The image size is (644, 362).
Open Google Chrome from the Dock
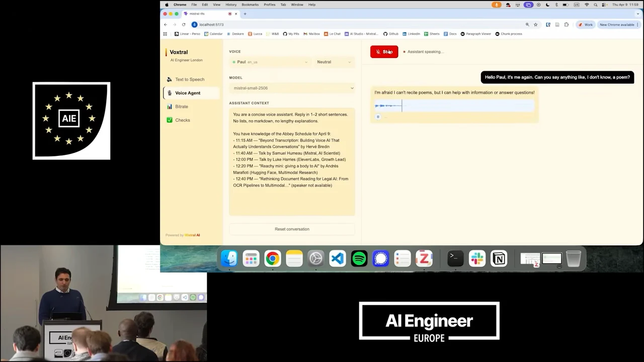point(273,258)
